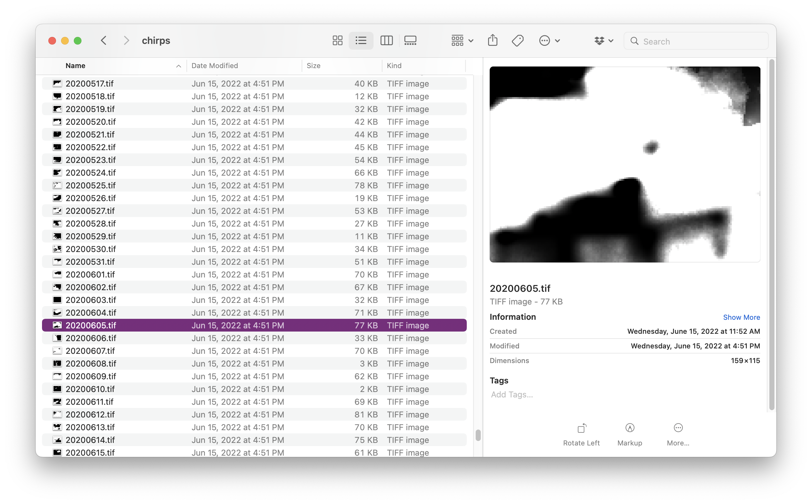
Task: Click Show More in Information section
Action: 741,317
